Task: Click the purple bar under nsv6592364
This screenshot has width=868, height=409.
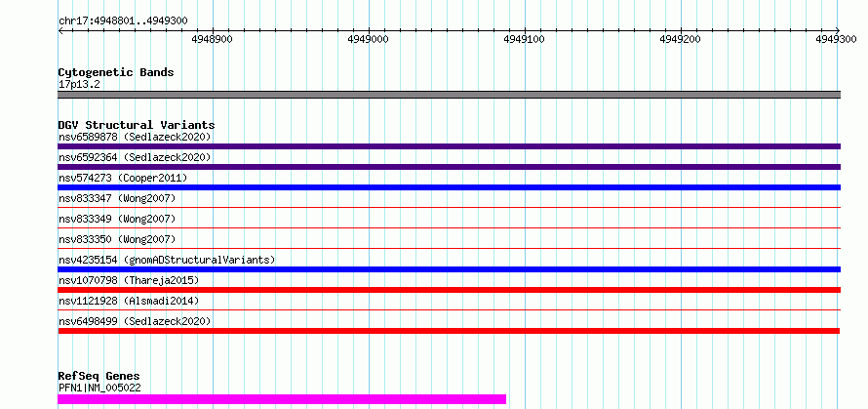Action: [449, 167]
